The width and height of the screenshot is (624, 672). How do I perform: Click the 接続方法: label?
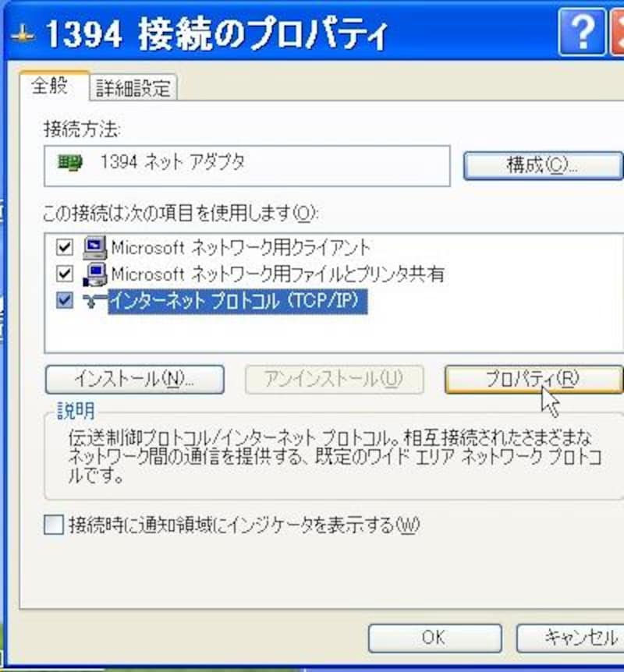(82, 129)
